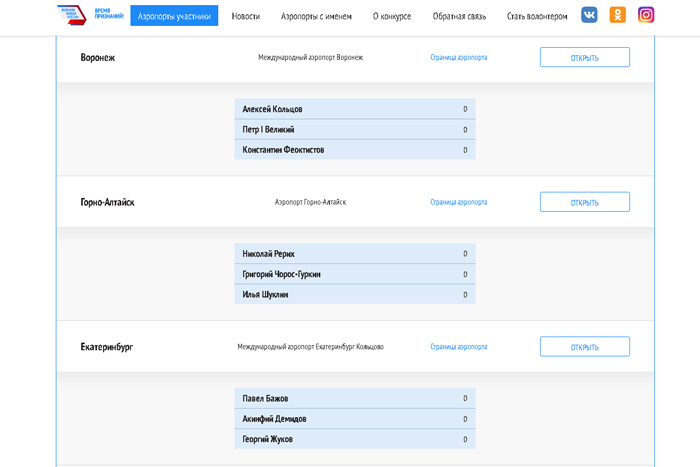700x467 pixels.
Task: Select the Акинфий Демидов row
Action: tap(355, 419)
